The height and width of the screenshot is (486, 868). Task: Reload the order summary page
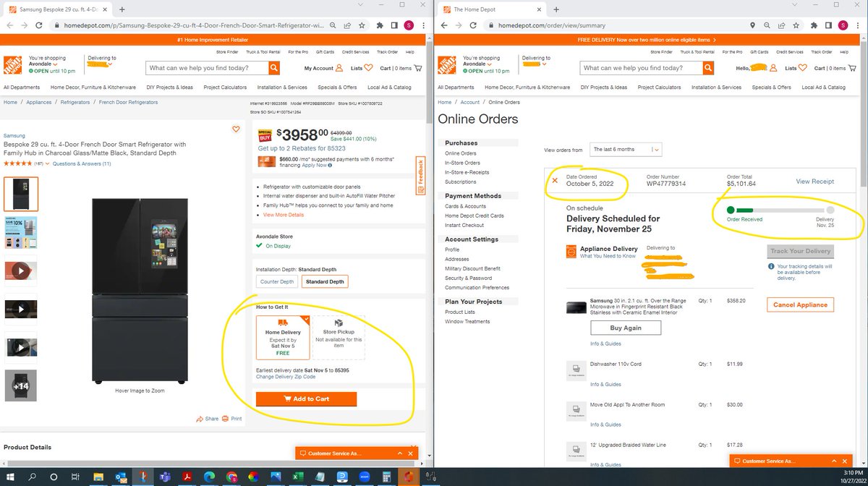(475, 25)
